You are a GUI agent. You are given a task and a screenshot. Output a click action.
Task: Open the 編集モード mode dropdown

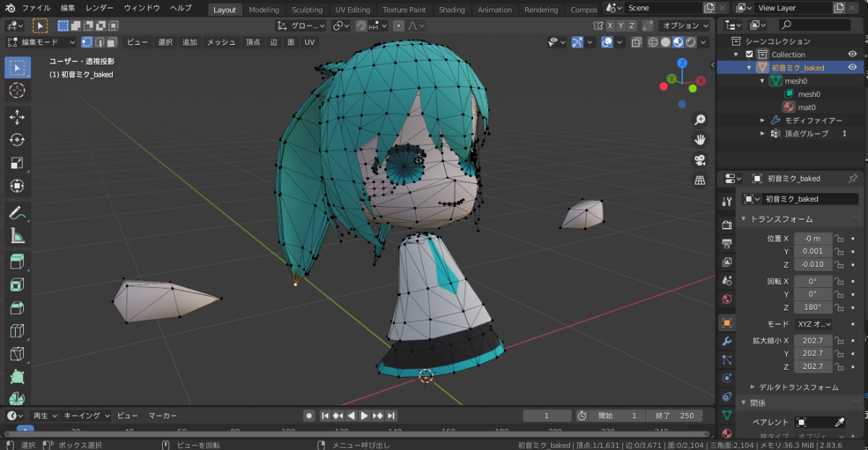pyautogui.click(x=41, y=42)
